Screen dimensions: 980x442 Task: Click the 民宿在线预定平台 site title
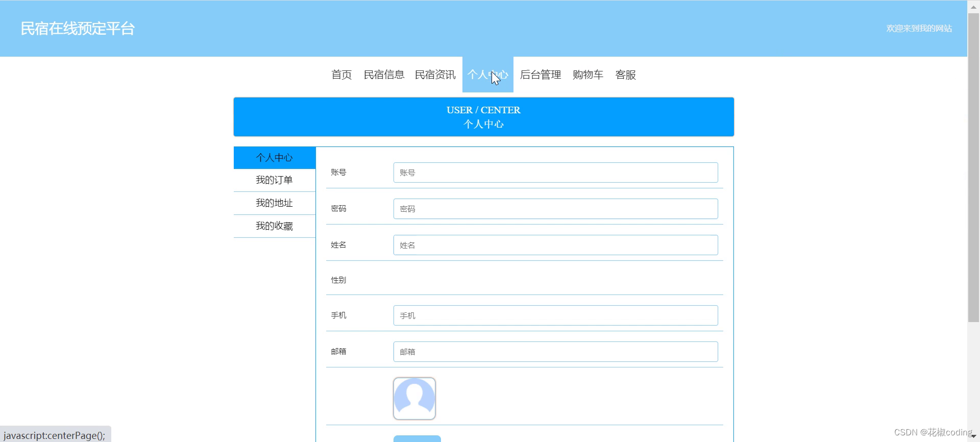78,29
